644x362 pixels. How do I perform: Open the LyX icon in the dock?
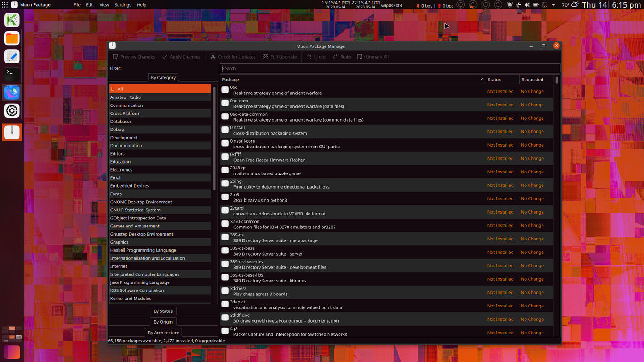tap(12, 20)
